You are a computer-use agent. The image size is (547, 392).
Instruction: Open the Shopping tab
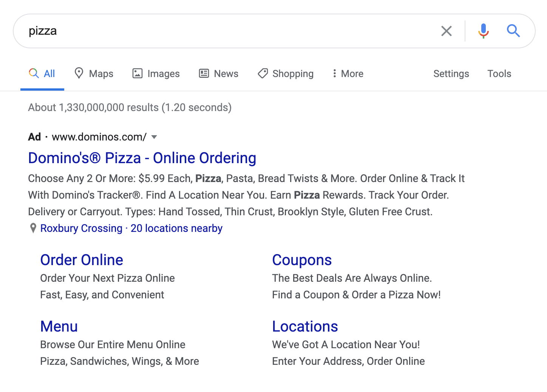(286, 74)
